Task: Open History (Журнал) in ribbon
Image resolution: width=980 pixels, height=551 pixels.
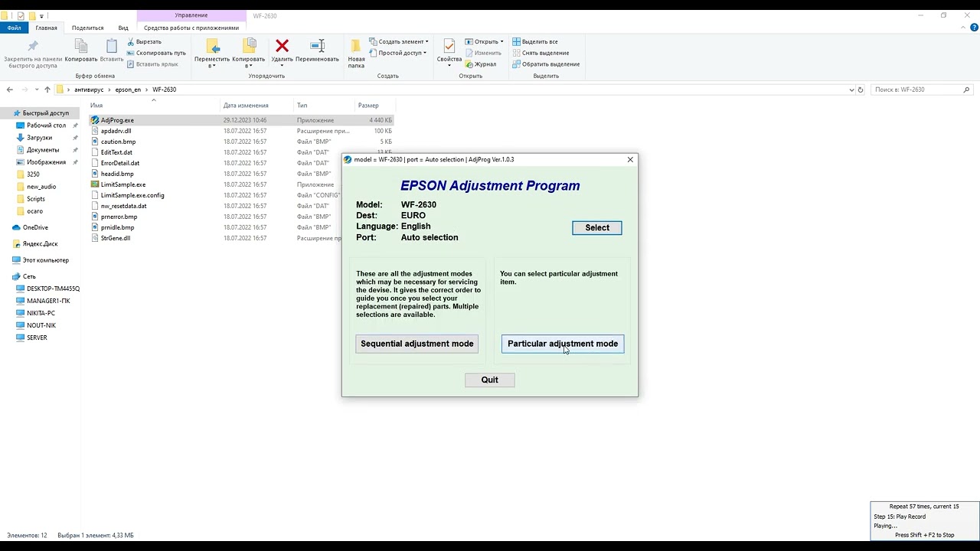Action: pos(480,64)
